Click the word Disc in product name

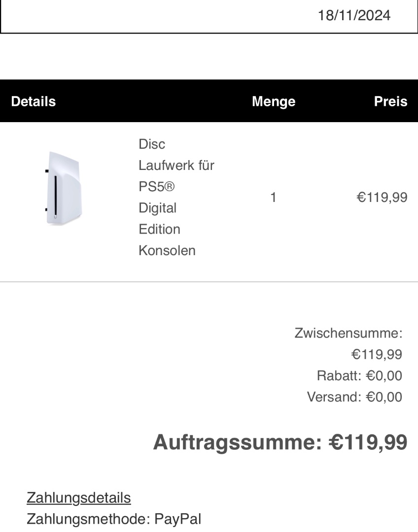[x=152, y=144]
